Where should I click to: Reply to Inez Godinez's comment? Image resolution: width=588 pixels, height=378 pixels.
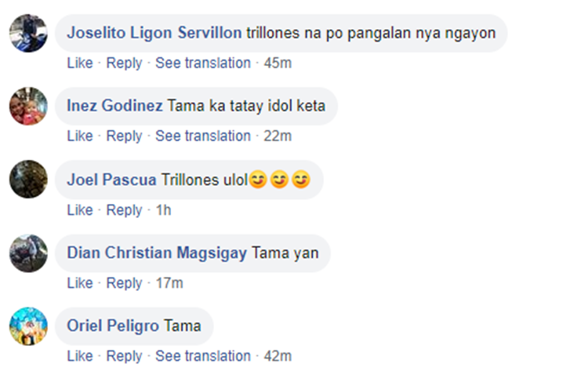click(x=124, y=136)
